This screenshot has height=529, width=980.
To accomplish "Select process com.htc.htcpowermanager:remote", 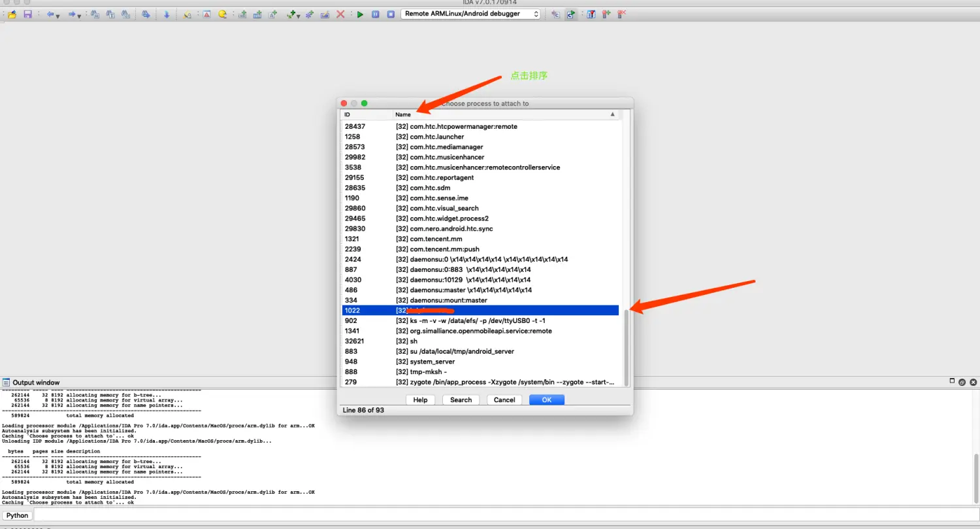I will tap(480, 127).
